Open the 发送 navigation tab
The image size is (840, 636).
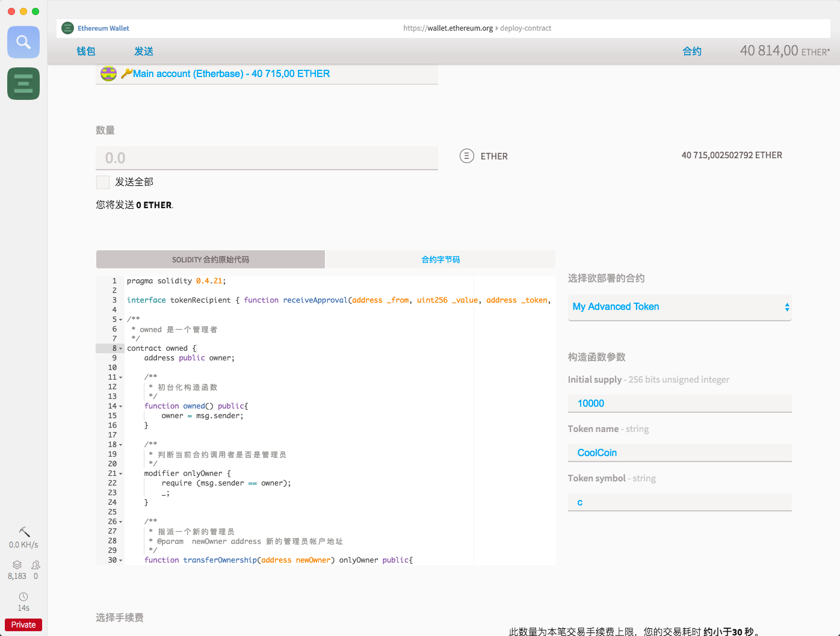(144, 52)
